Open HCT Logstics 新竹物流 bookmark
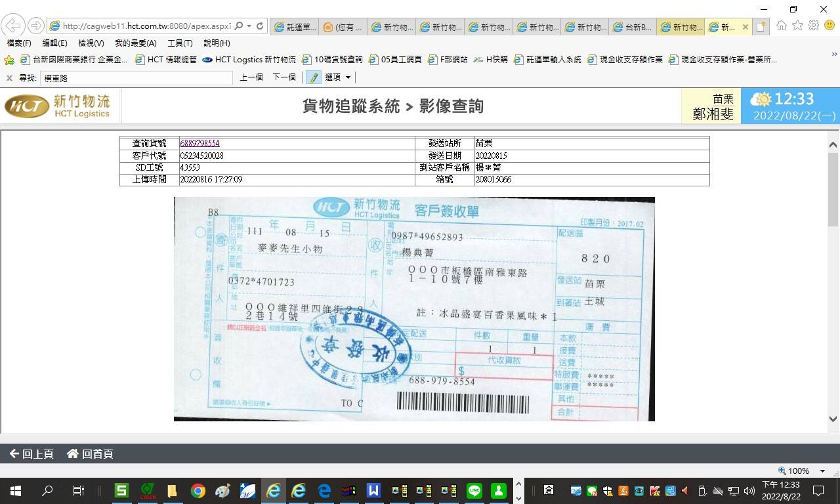840x504 pixels. point(249,60)
